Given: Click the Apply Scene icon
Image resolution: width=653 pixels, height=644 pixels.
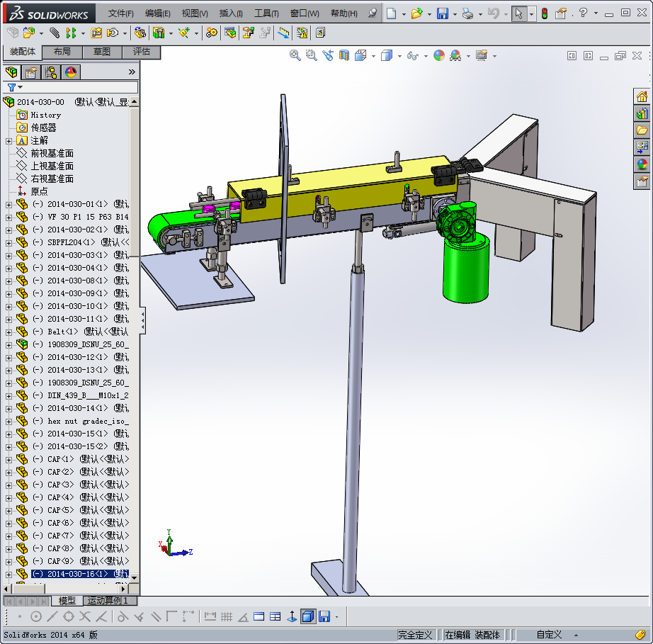Looking at the screenshot, I should 455,55.
